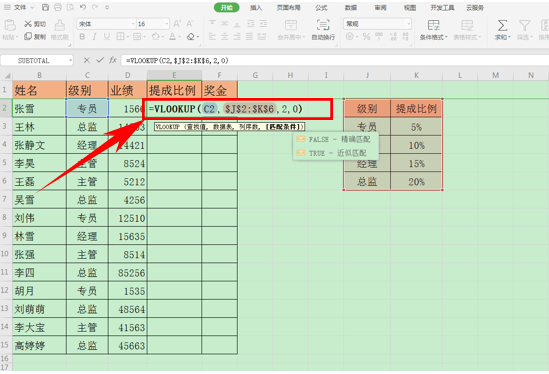The width and height of the screenshot is (549, 374).
Task: Open the font size dropdown showing 16
Action: pyautogui.click(x=167, y=24)
